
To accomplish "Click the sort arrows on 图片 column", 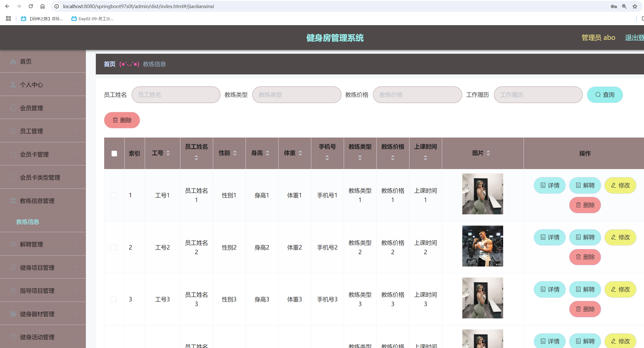I will pyautogui.click(x=488, y=153).
